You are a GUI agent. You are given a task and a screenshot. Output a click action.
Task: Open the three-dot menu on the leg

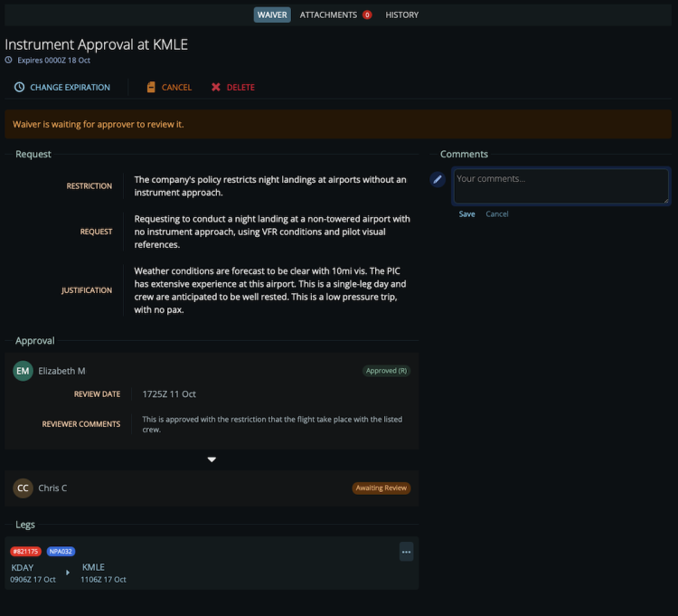point(406,552)
